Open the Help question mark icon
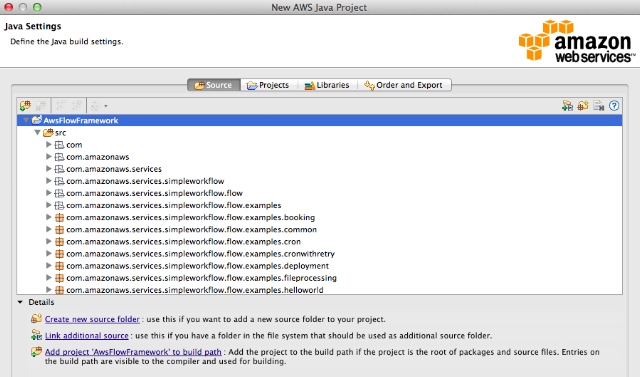The width and height of the screenshot is (640, 377). click(x=614, y=106)
